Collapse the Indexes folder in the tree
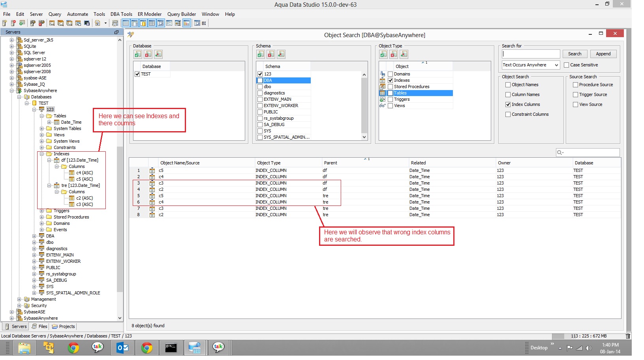Screen dimensions: 644x360 [x=42, y=154]
